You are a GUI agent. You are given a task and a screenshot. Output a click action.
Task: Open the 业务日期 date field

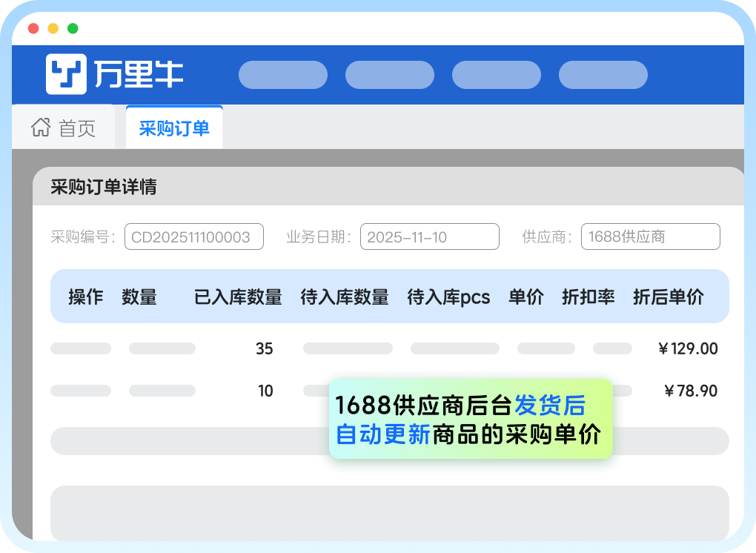tap(429, 237)
